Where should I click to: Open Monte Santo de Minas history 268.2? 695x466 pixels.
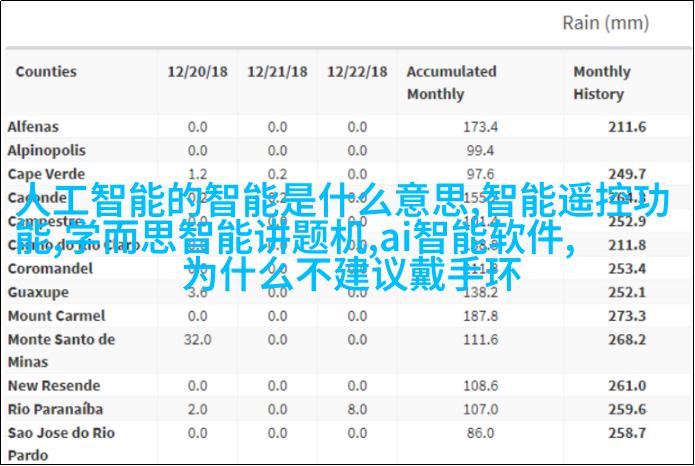pos(627,340)
